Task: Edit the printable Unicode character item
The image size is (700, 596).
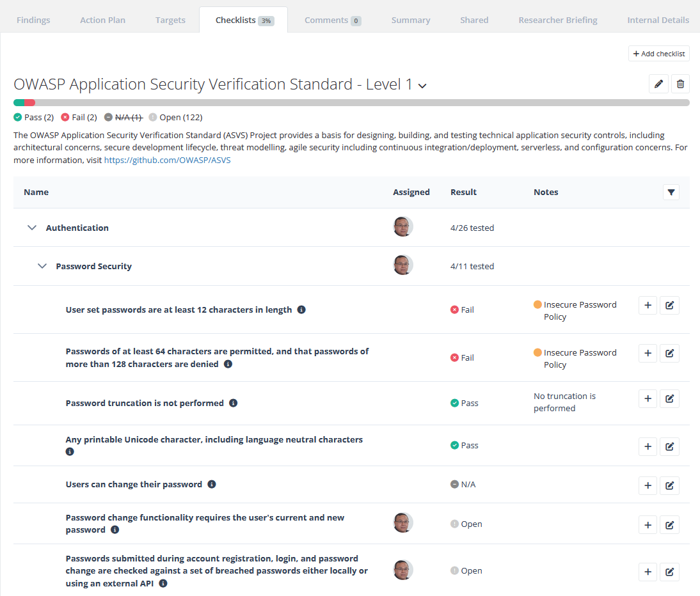Action: click(670, 446)
